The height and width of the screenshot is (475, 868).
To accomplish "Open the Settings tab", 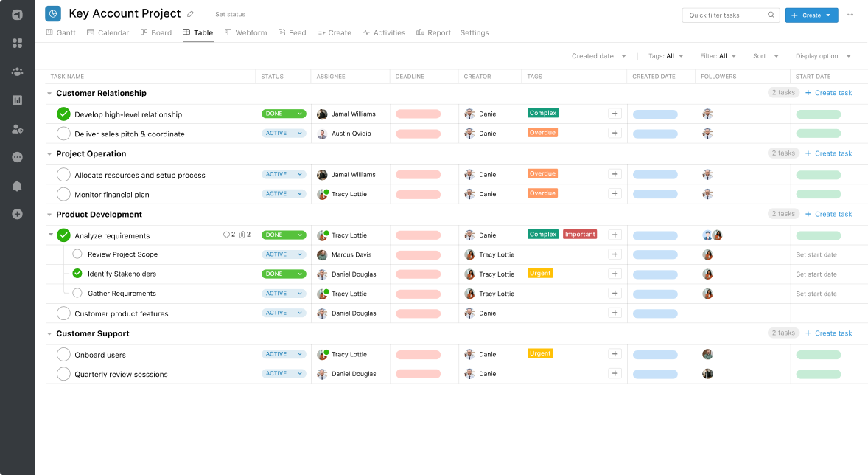I will pyautogui.click(x=475, y=32).
